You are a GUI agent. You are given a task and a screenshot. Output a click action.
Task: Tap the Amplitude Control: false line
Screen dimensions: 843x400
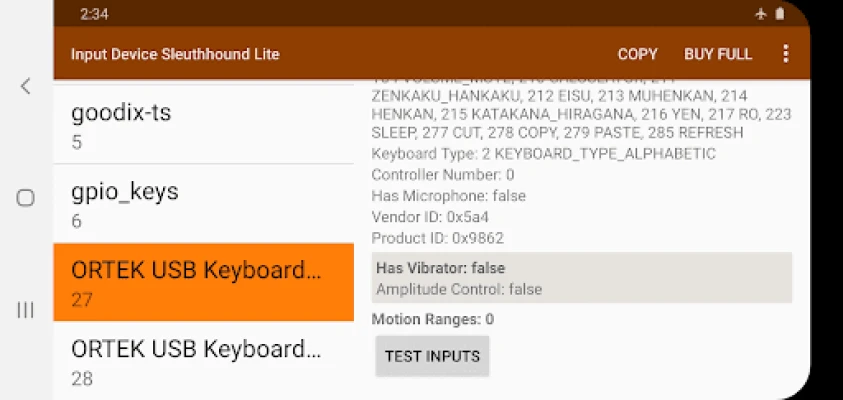(458, 289)
